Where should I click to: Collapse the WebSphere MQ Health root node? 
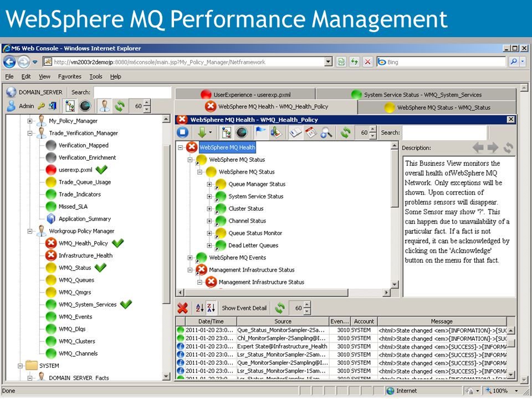(180, 147)
